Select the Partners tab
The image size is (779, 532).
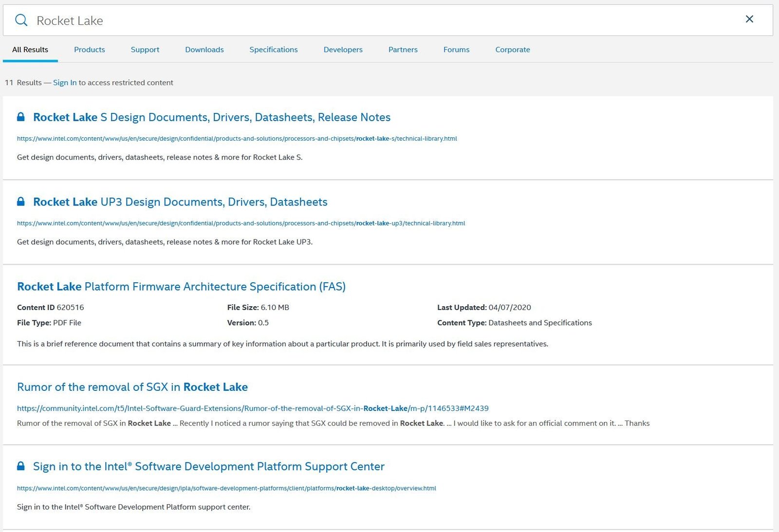403,50
